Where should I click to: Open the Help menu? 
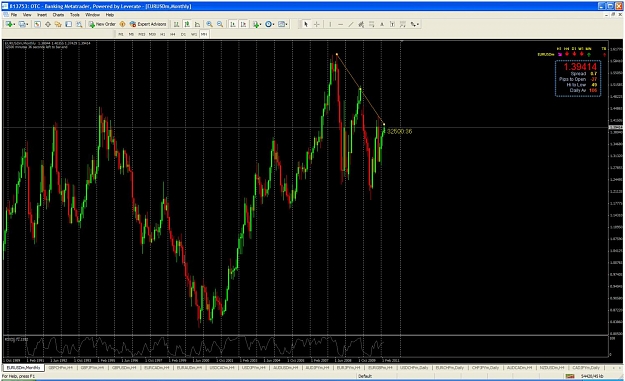(110, 15)
